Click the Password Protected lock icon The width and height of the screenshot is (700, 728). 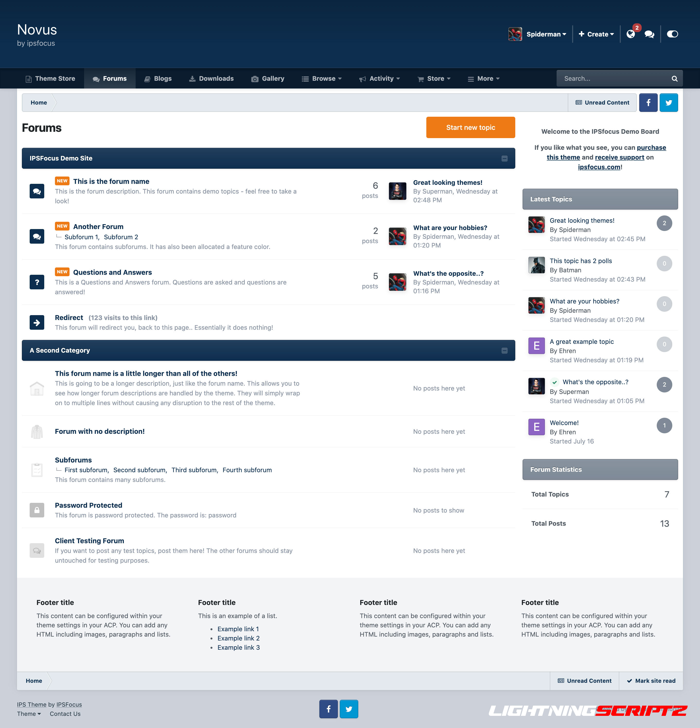pyautogui.click(x=37, y=510)
